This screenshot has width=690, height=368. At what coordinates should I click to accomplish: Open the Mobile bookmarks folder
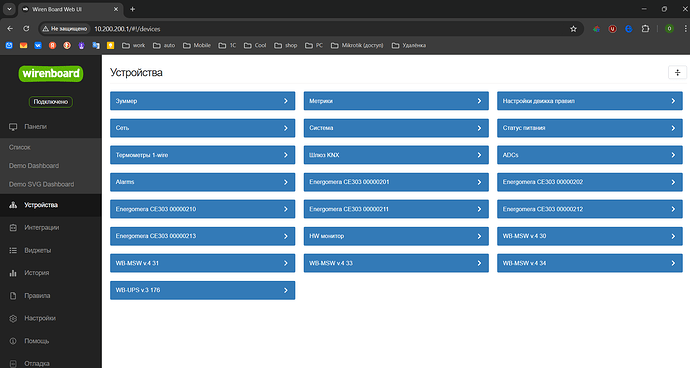(x=197, y=45)
